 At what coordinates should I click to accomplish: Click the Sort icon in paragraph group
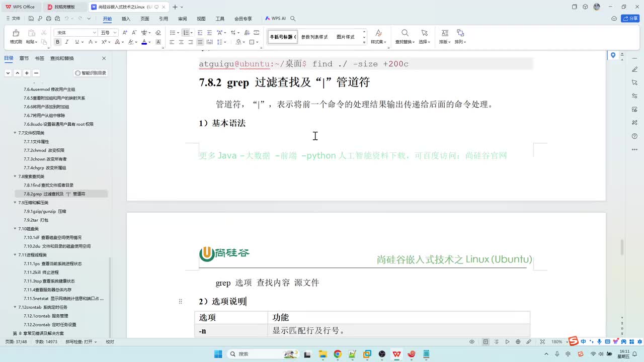pyautogui.click(x=247, y=33)
